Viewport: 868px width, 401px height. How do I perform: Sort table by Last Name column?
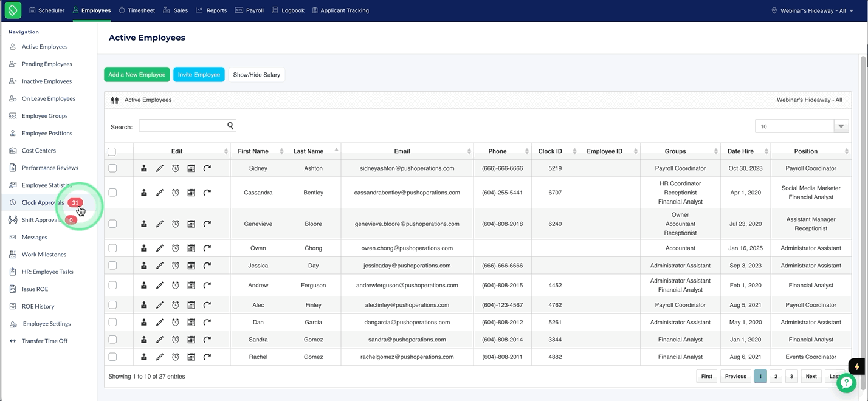click(313, 151)
